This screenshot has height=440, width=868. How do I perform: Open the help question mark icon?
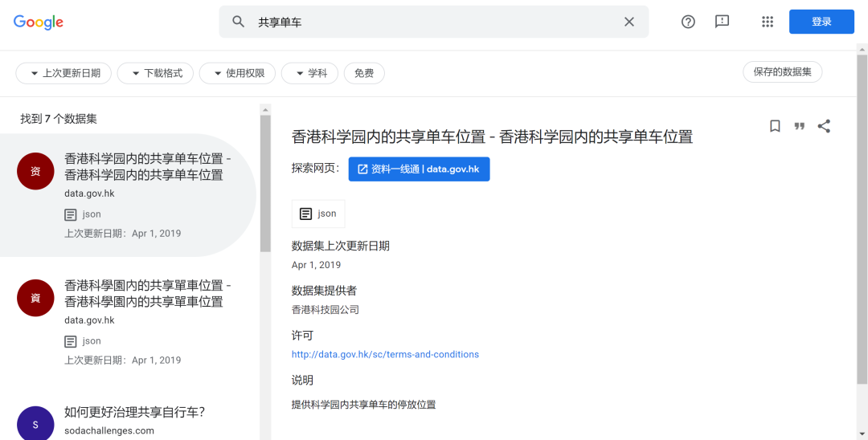click(688, 22)
